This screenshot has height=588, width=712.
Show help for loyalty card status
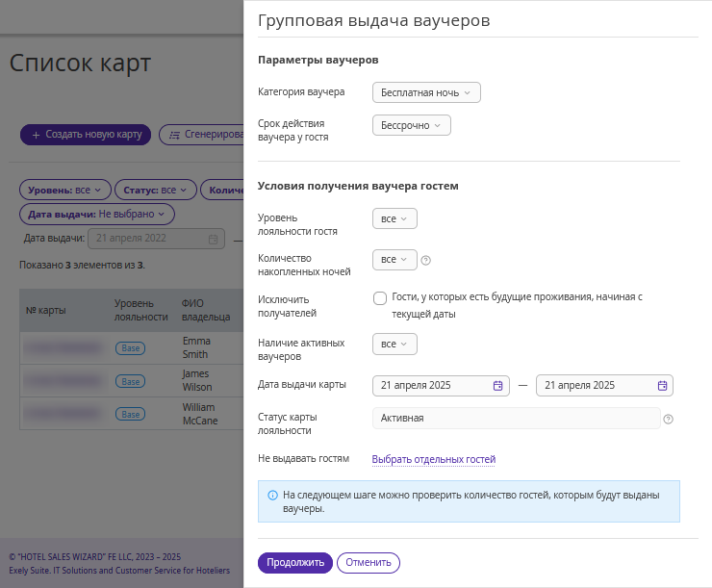click(x=668, y=419)
